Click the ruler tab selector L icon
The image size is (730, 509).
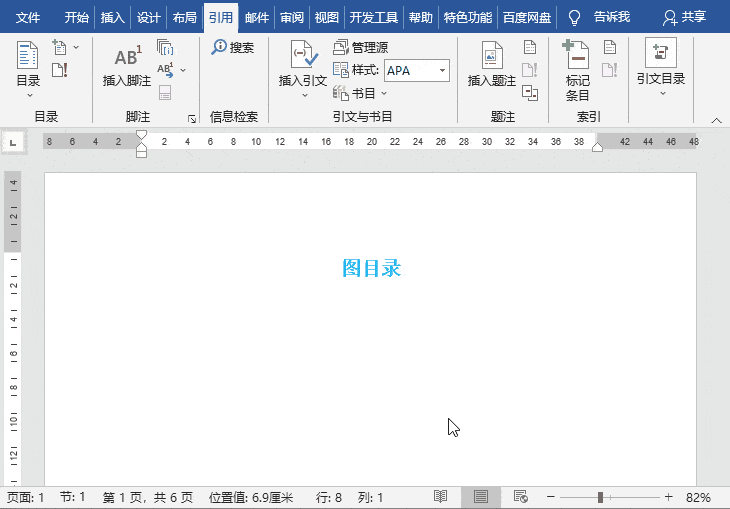point(13,143)
